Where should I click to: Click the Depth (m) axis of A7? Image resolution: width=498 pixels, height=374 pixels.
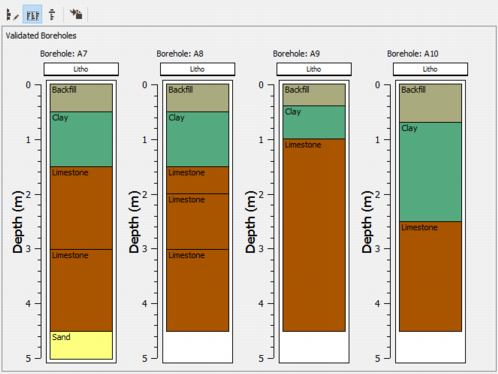[x=17, y=222]
